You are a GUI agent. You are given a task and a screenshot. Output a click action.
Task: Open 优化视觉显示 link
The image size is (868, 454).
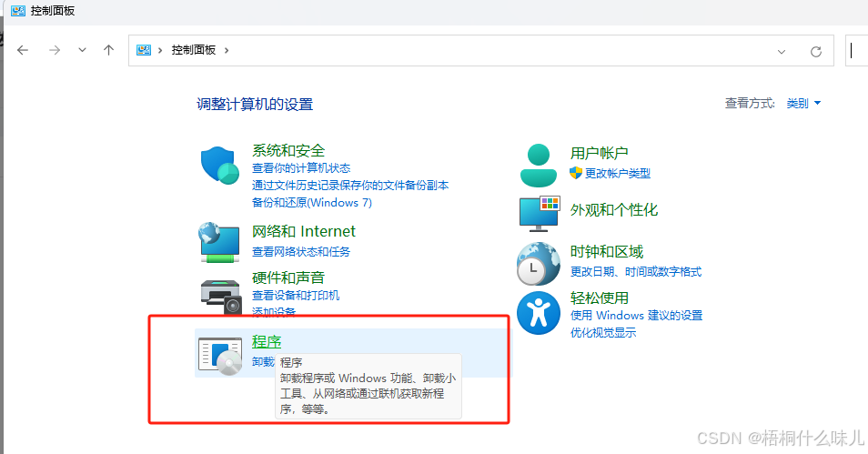tap(603, 333)
